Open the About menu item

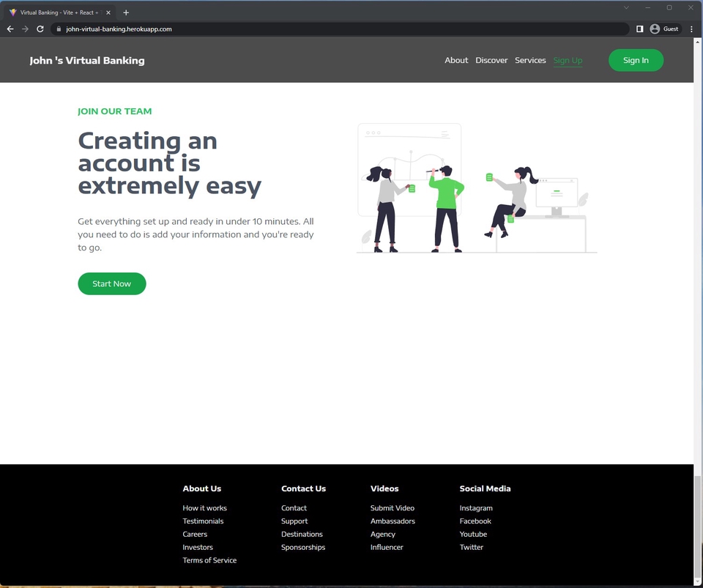pyautogui.click(x=456, y=60)
